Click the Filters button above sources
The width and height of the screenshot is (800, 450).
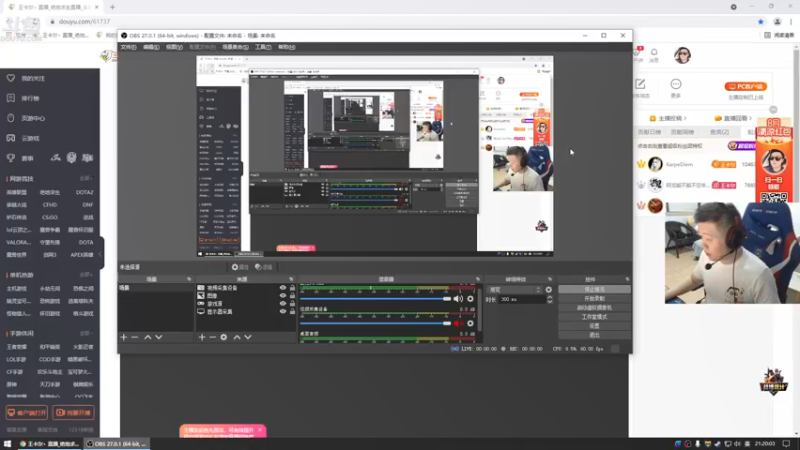(264, 267)
